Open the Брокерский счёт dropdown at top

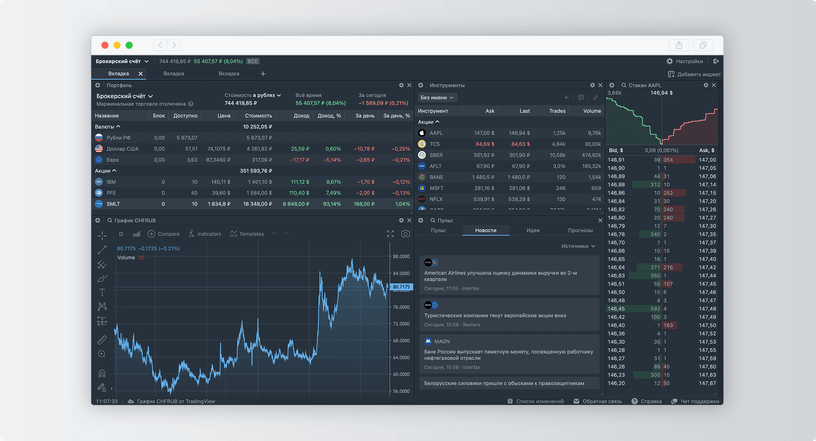(x=124, y=60)
